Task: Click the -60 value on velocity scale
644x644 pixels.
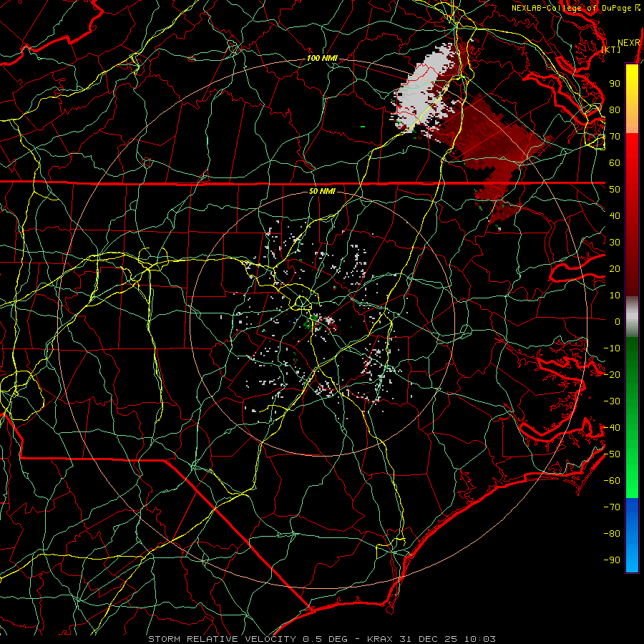Action: point(612,481)
